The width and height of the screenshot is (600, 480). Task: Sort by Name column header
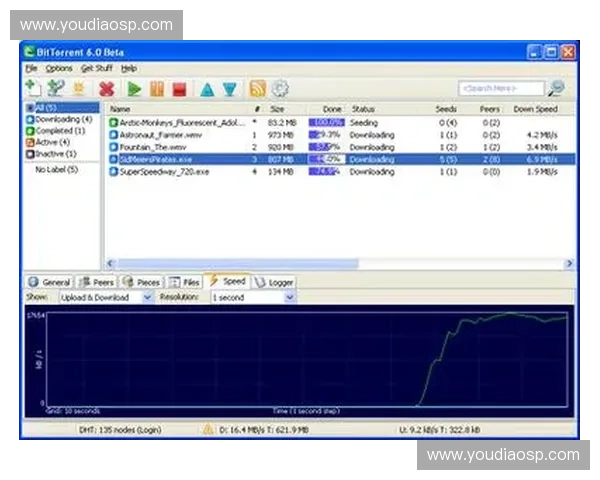pyautogui.click(x=120, y=109)
